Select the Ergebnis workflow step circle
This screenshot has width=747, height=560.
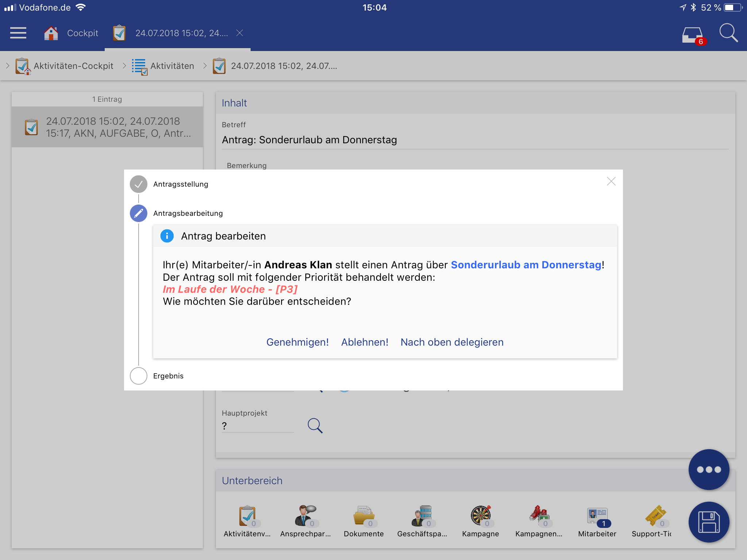tap(139, 376)
